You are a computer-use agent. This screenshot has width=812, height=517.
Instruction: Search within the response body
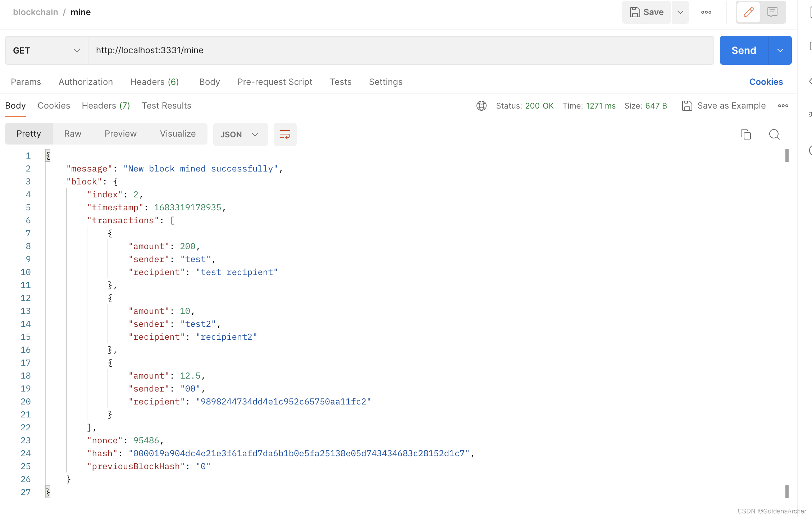774,134
